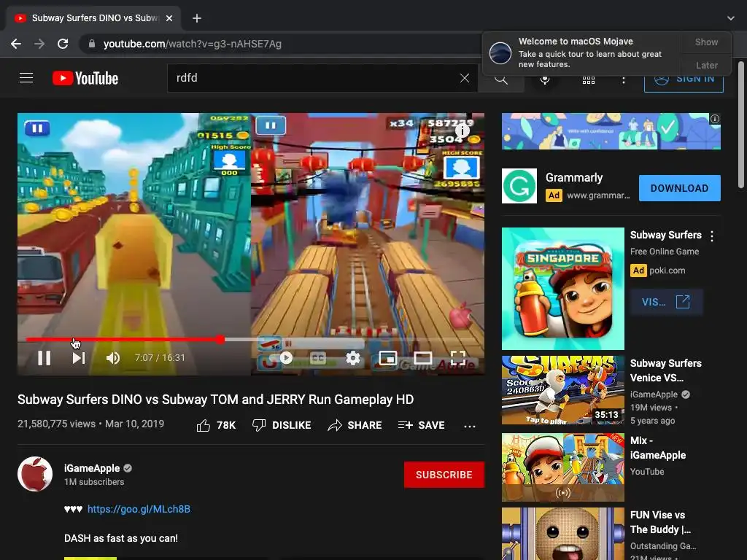Click Show on macOS Mojave notification
The image size is (747, 560).
[x=706, y=42]
